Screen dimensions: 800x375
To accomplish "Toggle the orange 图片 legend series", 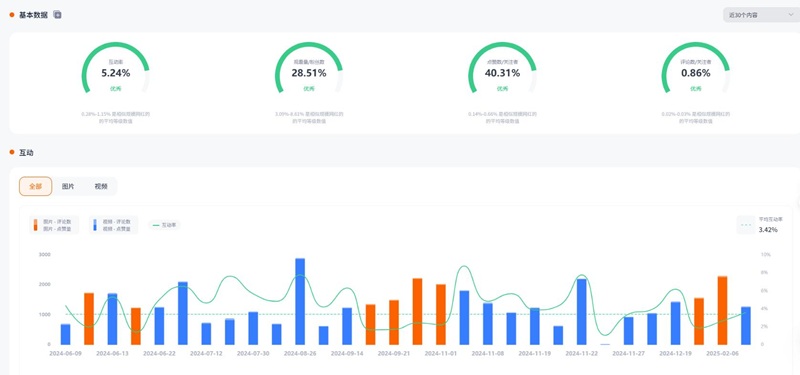I will pyautogui.click(x=54, y=225).
